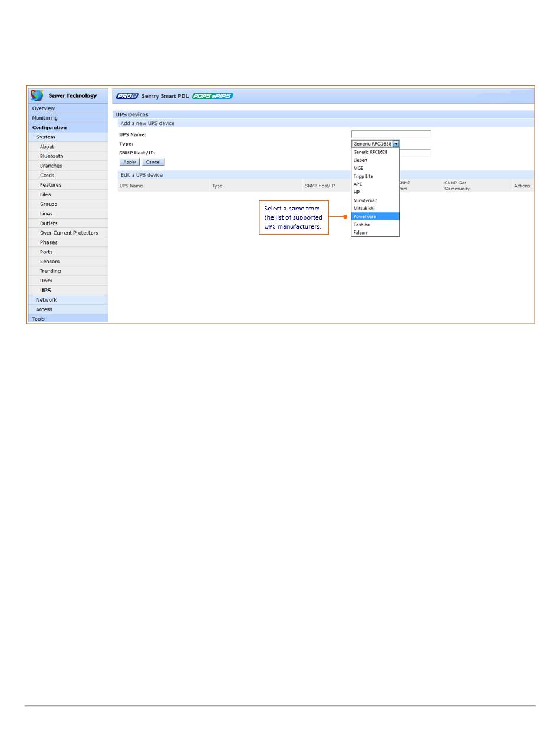Image resolution: width=560 pixels, height=739 pixels.
Task: Click the Edit a UPS device heading
Action: 141,175
